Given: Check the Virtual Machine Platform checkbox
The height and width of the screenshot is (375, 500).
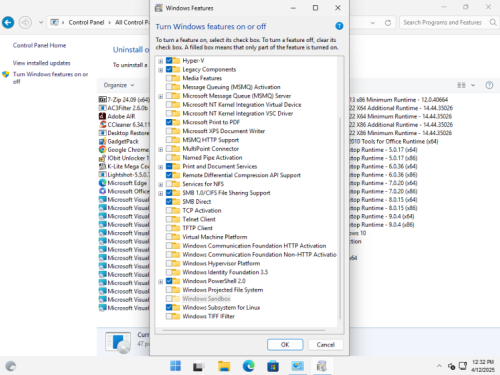Looking at the screenshot, I should (x=169, y=237).
